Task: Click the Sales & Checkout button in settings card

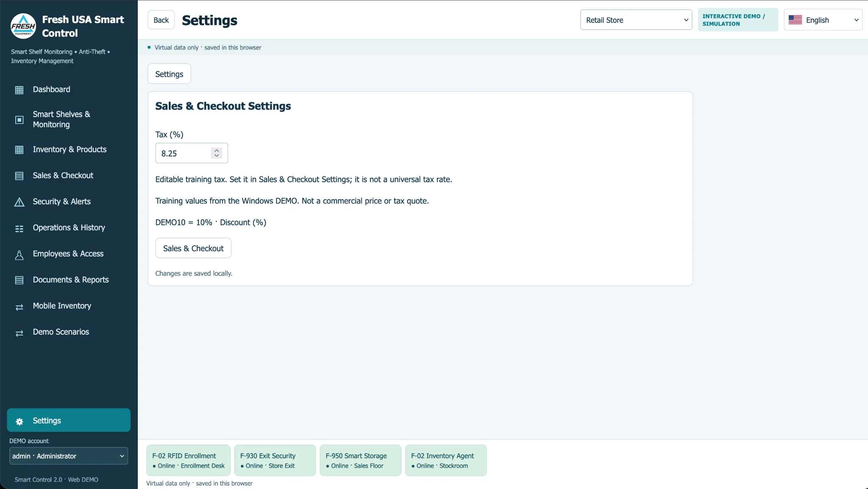Action: [x=193, y=248]
